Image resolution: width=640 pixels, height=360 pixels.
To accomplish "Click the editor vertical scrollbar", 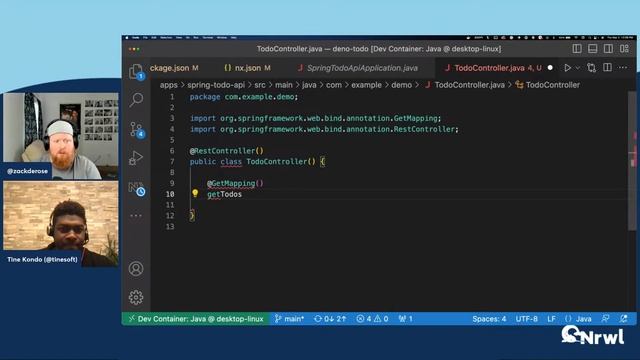I will pos(632,160).
